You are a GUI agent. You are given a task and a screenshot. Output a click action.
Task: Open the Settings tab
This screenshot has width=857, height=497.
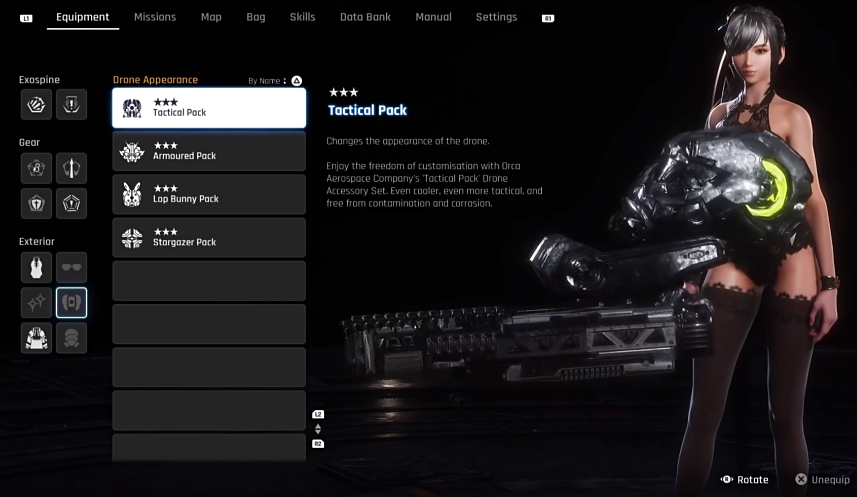point(496,17)
